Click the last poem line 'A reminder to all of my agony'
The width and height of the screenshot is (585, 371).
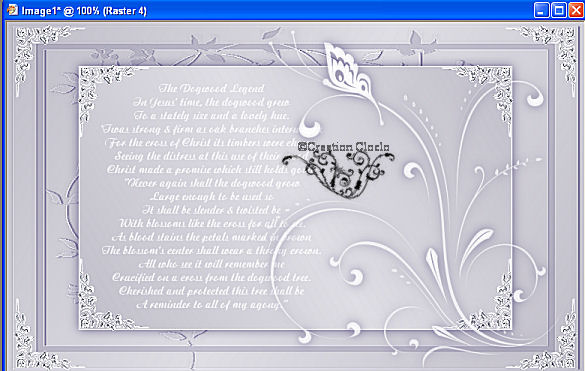coord(212,305)
